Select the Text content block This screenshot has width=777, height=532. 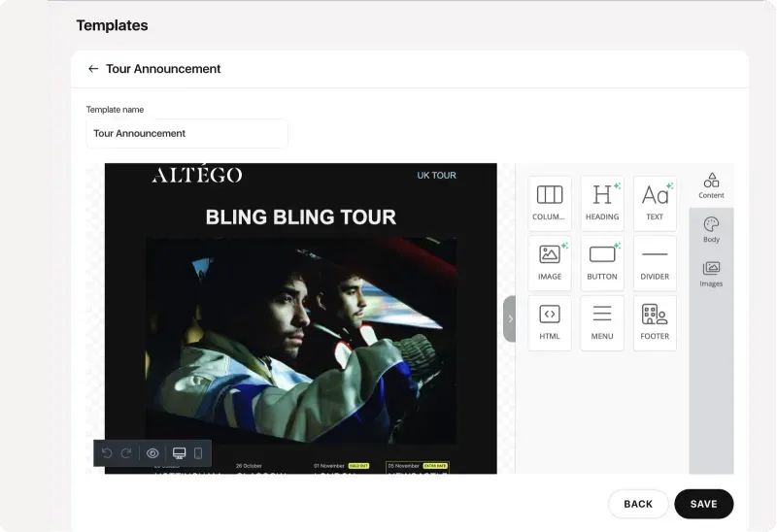[x=655, y=203]
